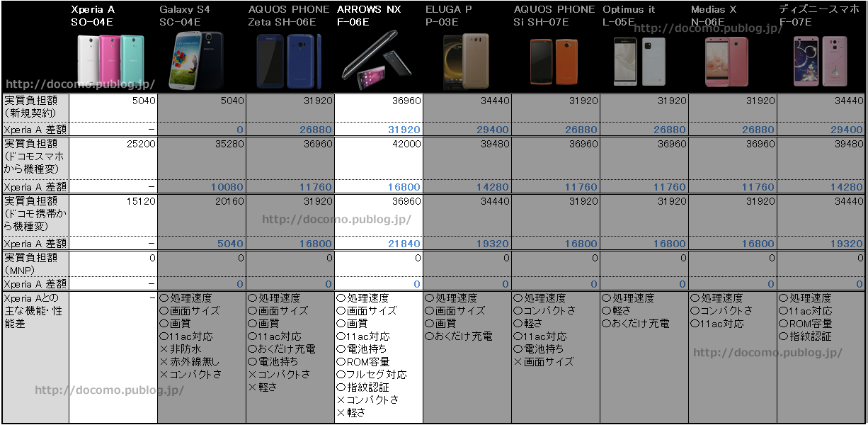868x425 pixels.
Task: Click '○おくだけ充電' in the ELUGA P column
Action: 458,336
